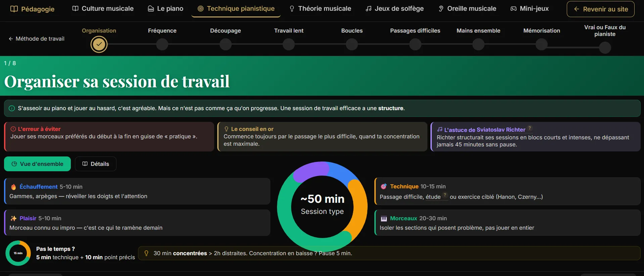Click the info icon in the intro banner
This screenshot has height=276, width=644.
pyautogui.click(x=12, y=108)
